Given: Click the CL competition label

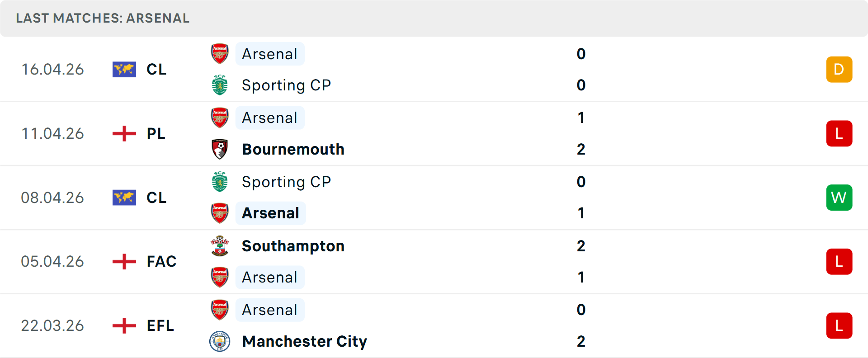Looking at the screenshot, I should [156, 69].
